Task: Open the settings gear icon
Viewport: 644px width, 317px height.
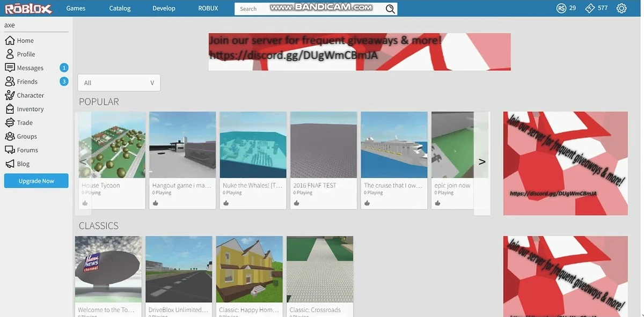Action: coord(621,8)
